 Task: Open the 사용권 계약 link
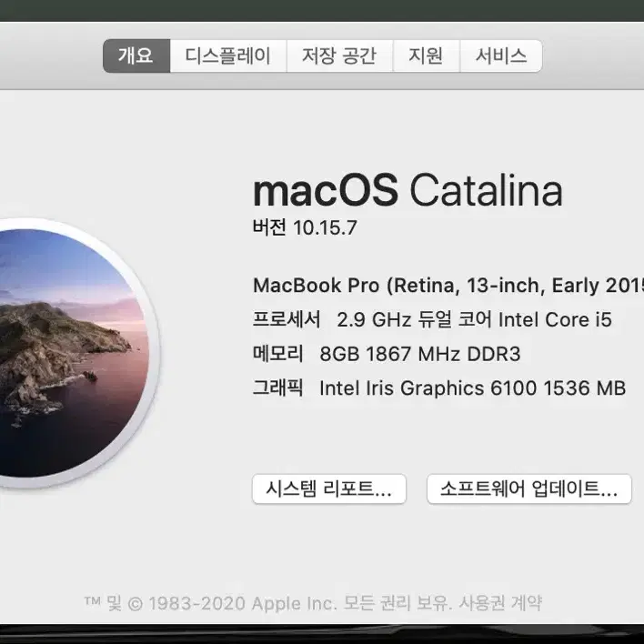500,603
